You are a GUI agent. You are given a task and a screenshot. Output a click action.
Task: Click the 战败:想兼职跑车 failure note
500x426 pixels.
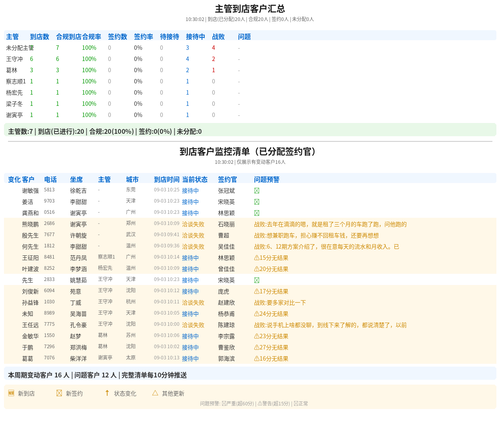point(316,236)
